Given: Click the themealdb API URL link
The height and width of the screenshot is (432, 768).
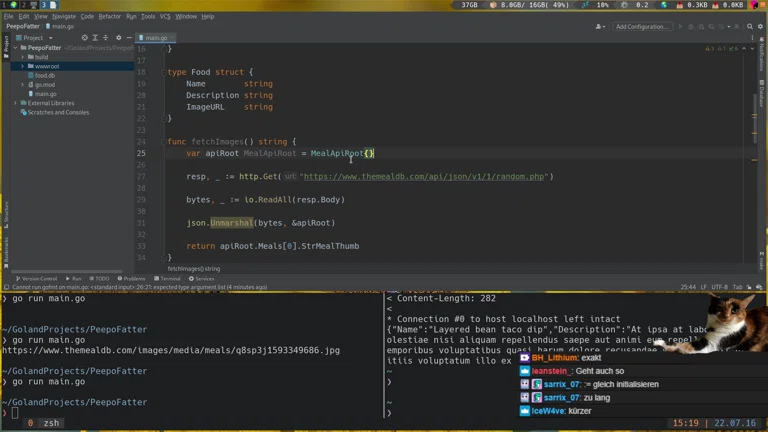Looking at the screenshot, I should coord(423,176).
